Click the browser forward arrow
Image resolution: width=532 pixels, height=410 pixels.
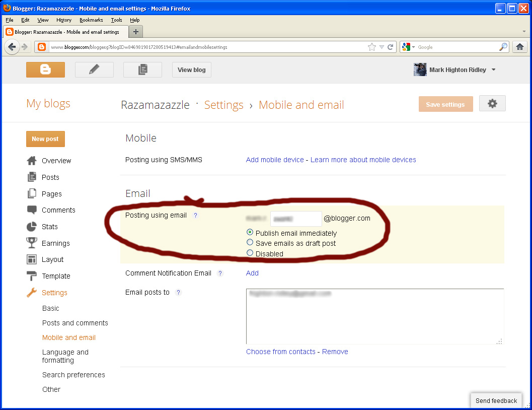(x=25, y=47)
